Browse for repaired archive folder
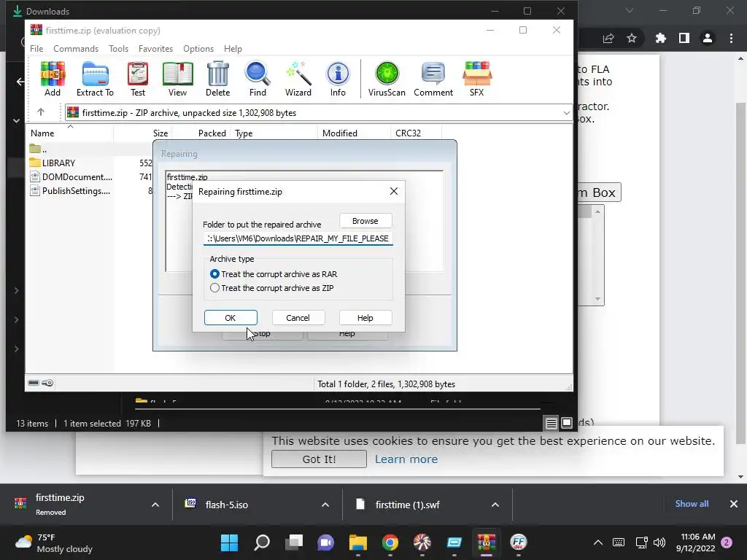The image size is (747, 560). point(365,221)
